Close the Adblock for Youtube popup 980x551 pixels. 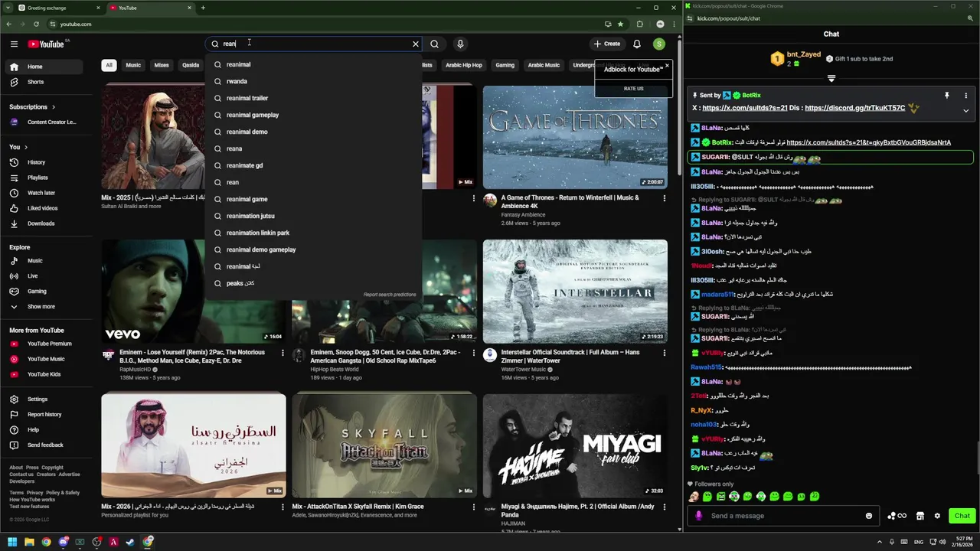click(x=667, y=66)
